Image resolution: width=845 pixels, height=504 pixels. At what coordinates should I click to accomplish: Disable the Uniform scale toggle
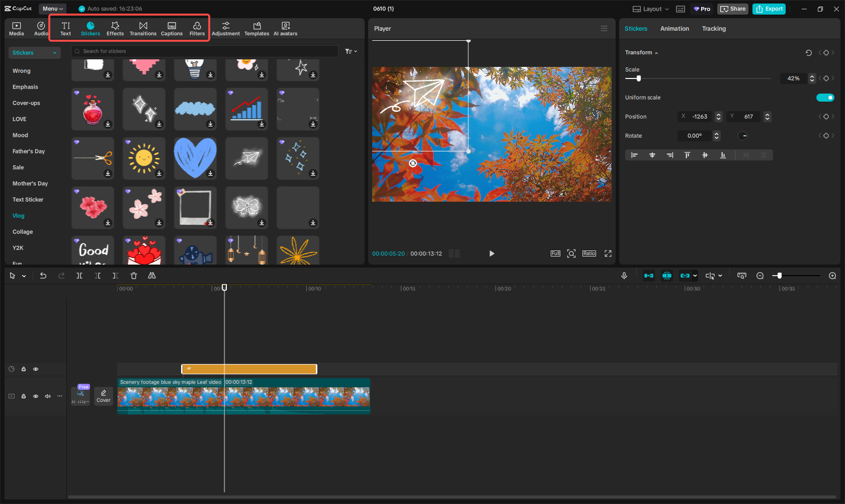tap(825, 97)
